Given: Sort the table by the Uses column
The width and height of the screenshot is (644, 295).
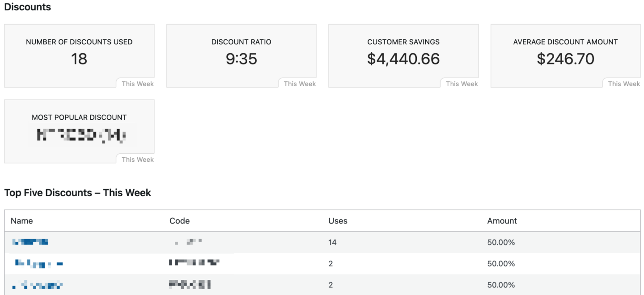Looking at the screenshot, I should pos(338,220).
